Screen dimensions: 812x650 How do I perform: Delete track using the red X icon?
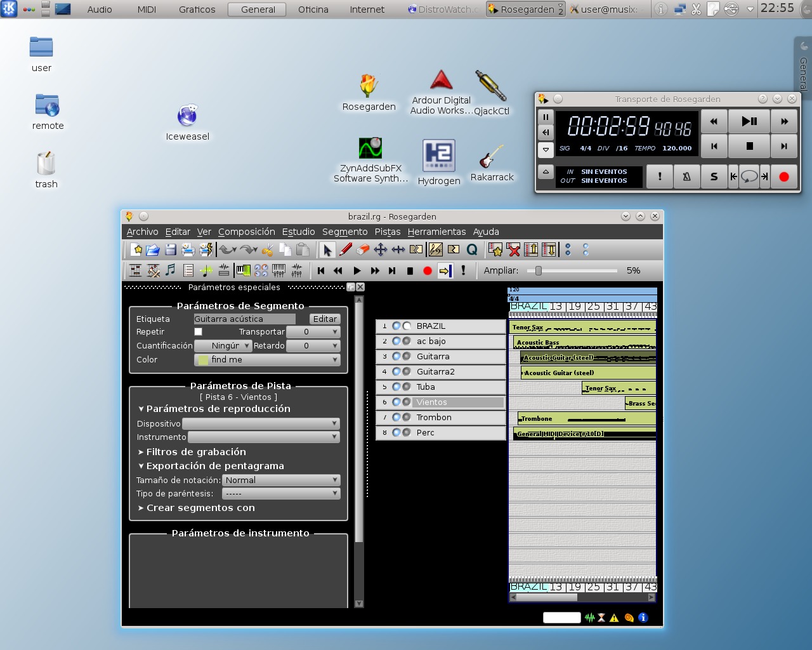pos(513,250)
